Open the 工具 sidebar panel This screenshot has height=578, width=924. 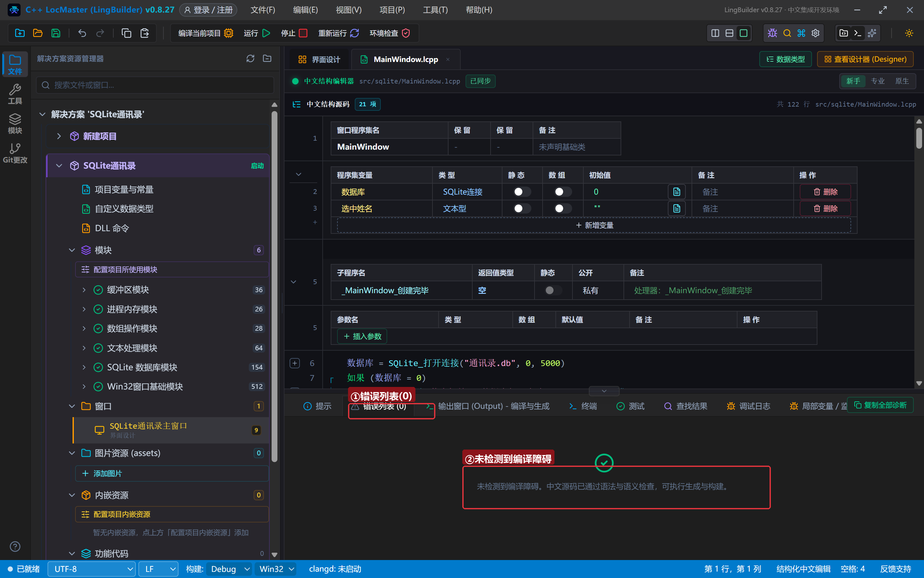(x=15, y=94)
